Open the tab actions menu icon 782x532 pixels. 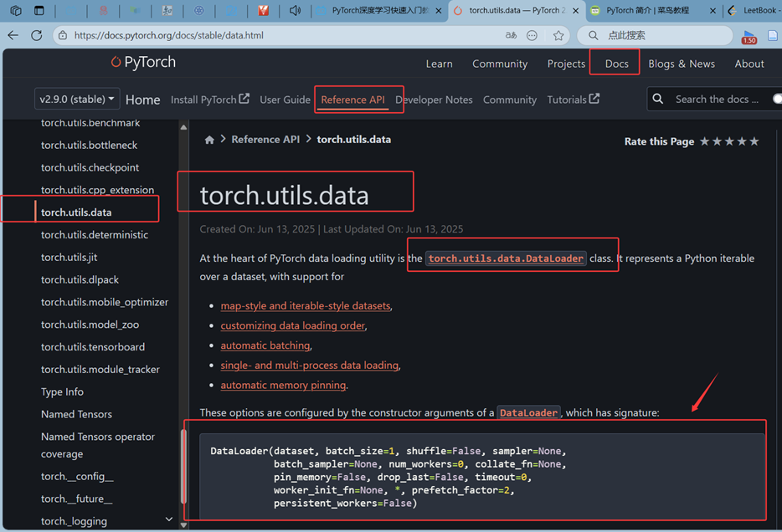pyautogui.click(x=39, y=11)
